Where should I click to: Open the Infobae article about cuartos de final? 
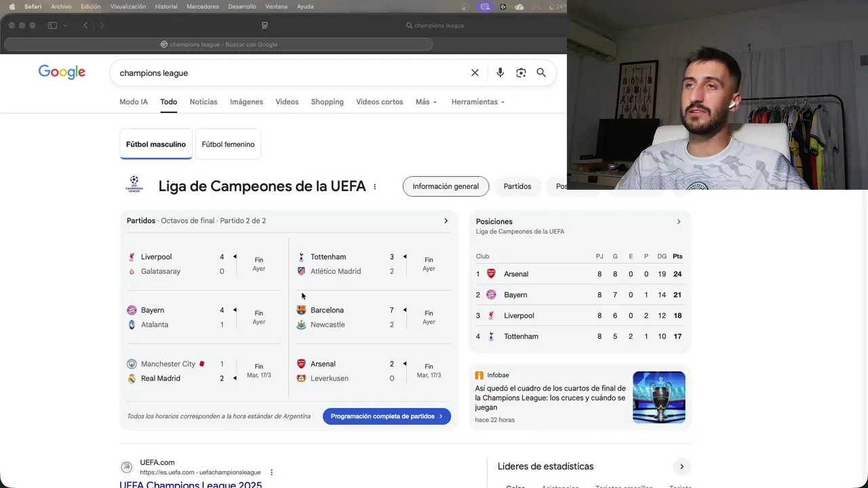point(550,398)
